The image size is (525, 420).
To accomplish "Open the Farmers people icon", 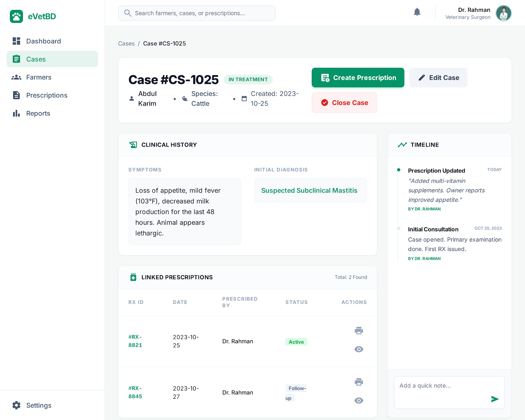I will 16,77.
